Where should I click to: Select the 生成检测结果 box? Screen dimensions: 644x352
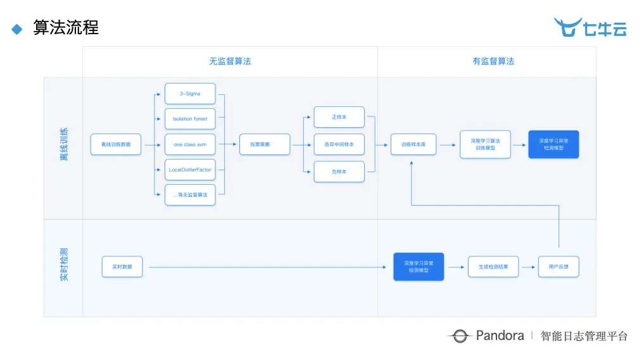click(493, 267)
